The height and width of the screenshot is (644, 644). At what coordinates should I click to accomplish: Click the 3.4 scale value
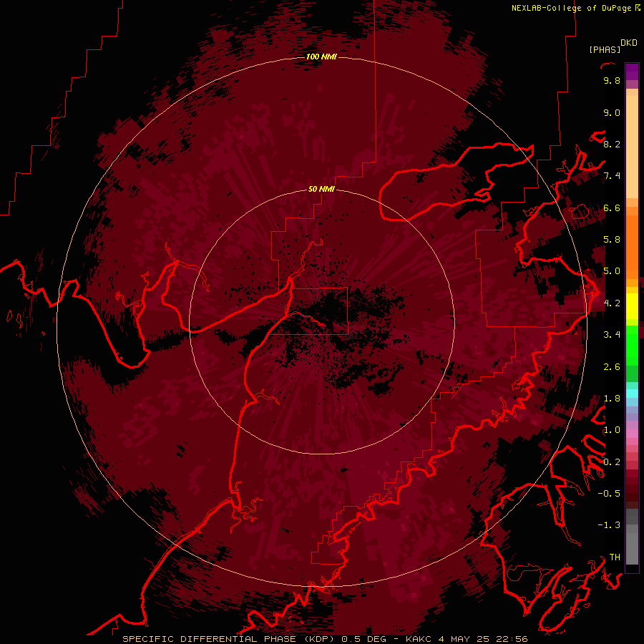tap(612, 335)
